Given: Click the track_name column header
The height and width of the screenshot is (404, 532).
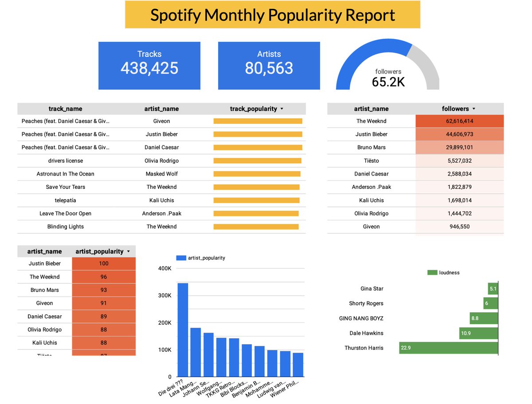Looking at the screenshot, I should pyautogui.click(x=65, y=109).
